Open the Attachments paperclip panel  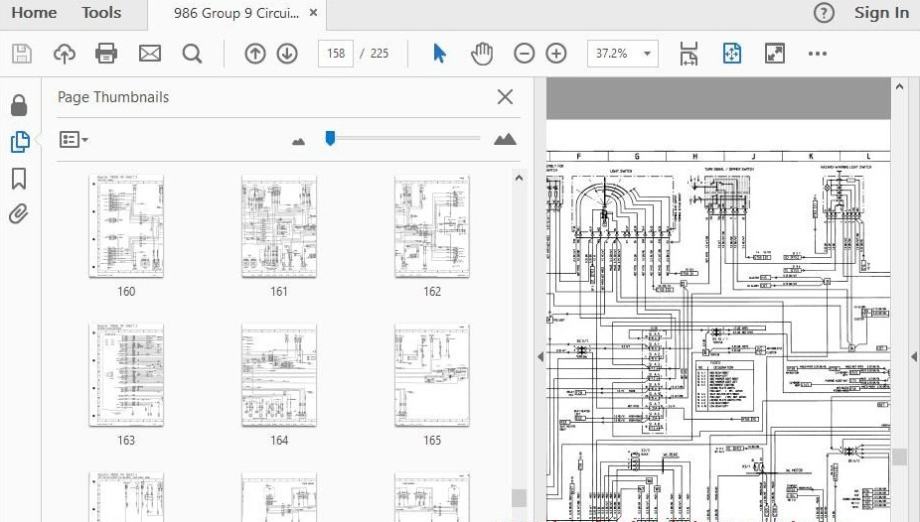tap(18, 214)
